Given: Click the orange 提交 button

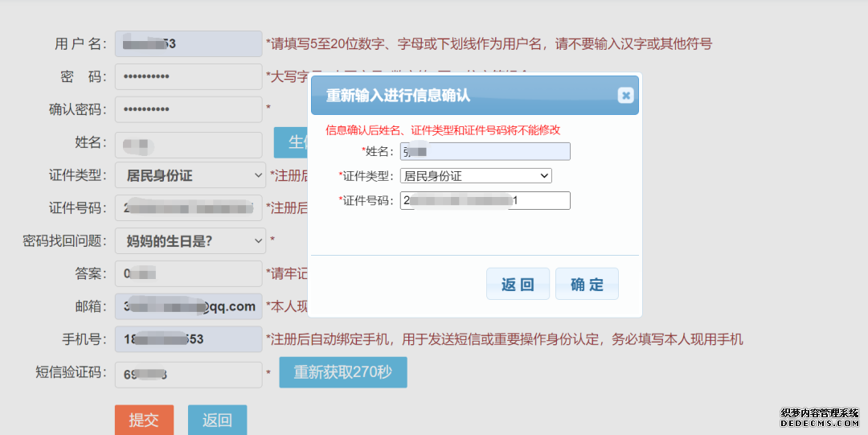Looking at the screenshot, I should (x=144, y=420).
